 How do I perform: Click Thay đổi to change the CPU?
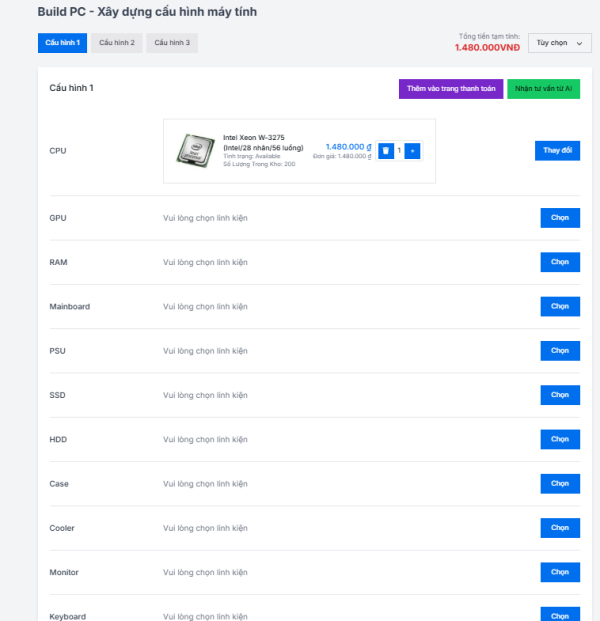click(x=557, y=150)
